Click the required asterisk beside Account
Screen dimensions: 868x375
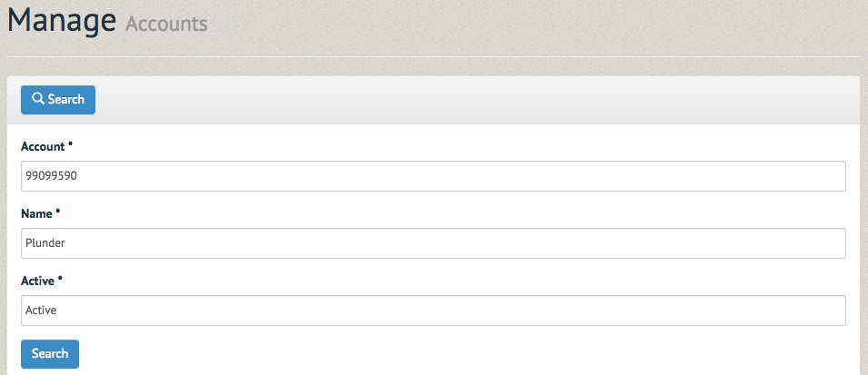coord(70,145)
